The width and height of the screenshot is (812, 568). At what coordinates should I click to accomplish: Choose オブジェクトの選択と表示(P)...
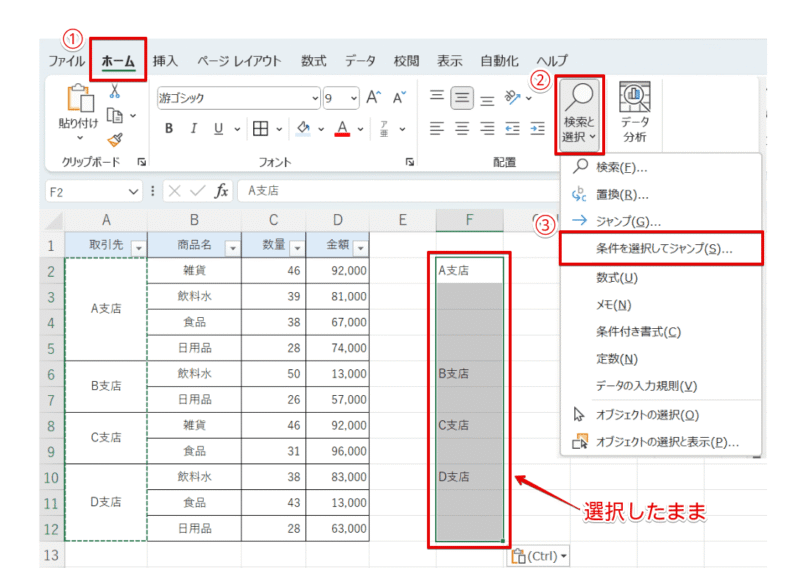[x=661, y=442]
